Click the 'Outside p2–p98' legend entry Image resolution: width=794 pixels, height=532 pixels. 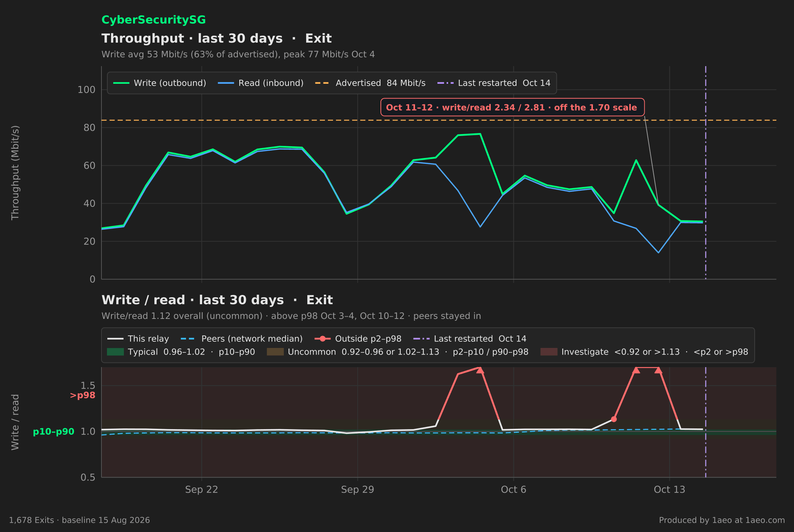tap(358, 339)
